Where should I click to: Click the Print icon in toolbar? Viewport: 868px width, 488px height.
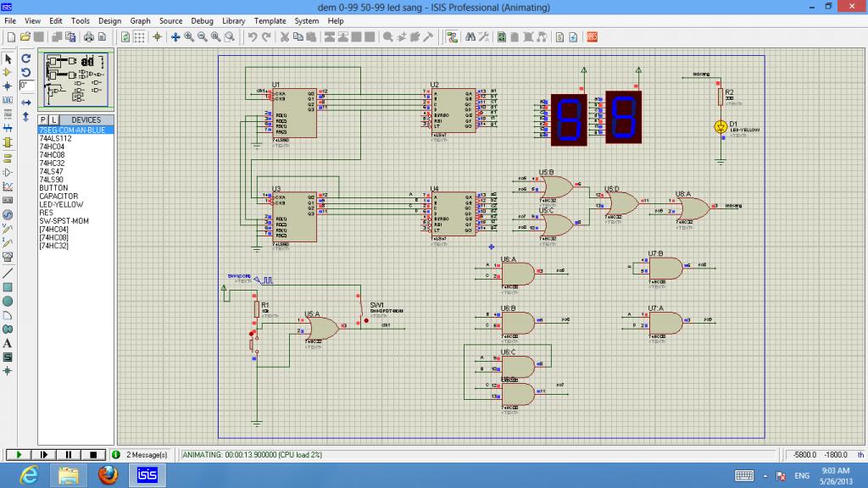[x=88, y=37]
